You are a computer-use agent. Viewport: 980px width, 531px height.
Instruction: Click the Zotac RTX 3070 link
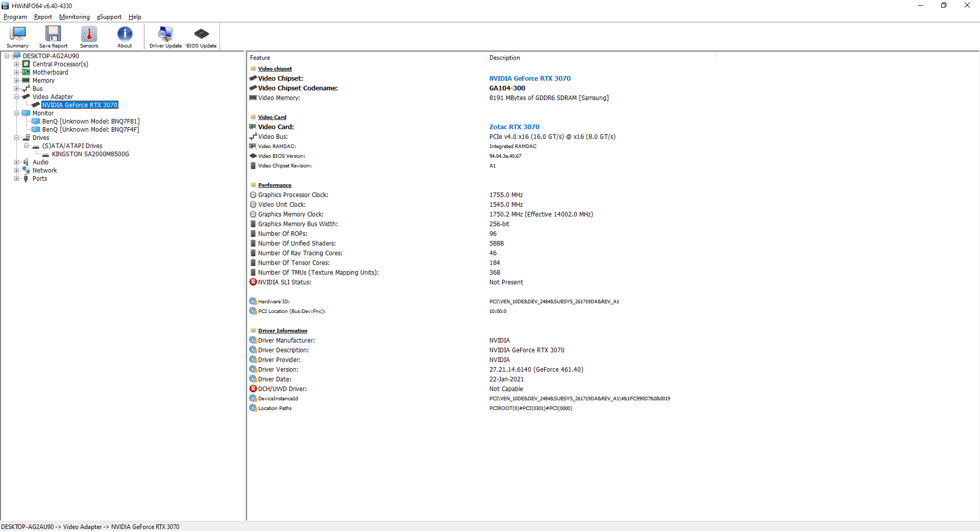[514, 127]
